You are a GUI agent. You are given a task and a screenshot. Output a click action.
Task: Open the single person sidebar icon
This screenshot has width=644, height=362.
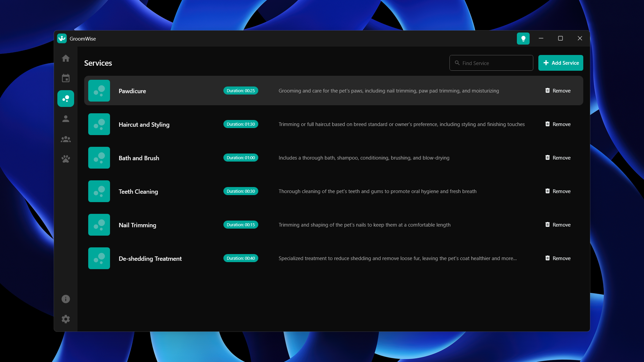[x=66, y=119]
